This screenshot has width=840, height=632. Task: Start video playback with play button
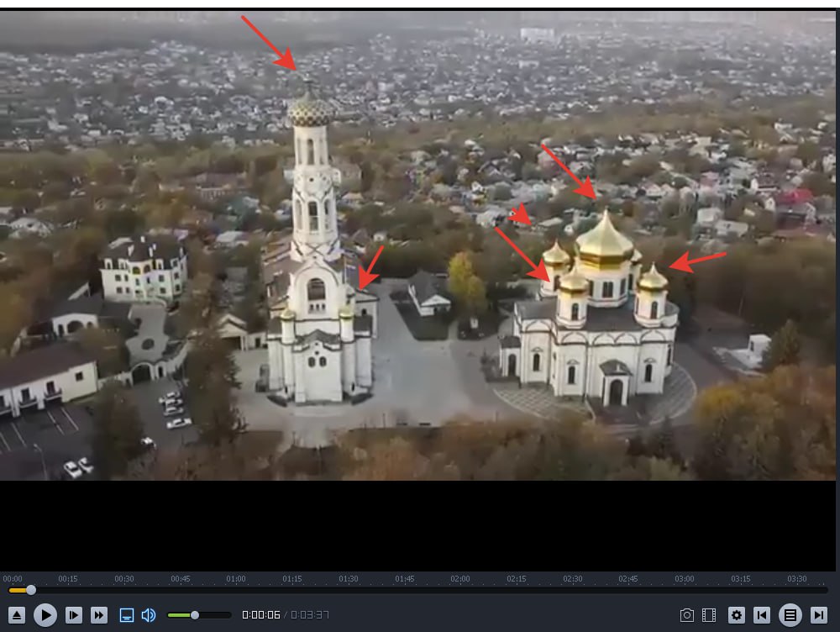pyautogui.click(x=45, y=615)
